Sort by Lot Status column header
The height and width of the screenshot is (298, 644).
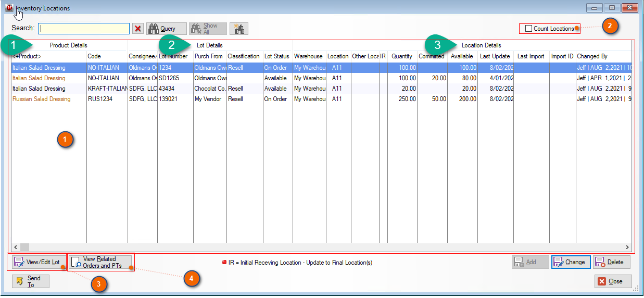[x=278, y=56]
